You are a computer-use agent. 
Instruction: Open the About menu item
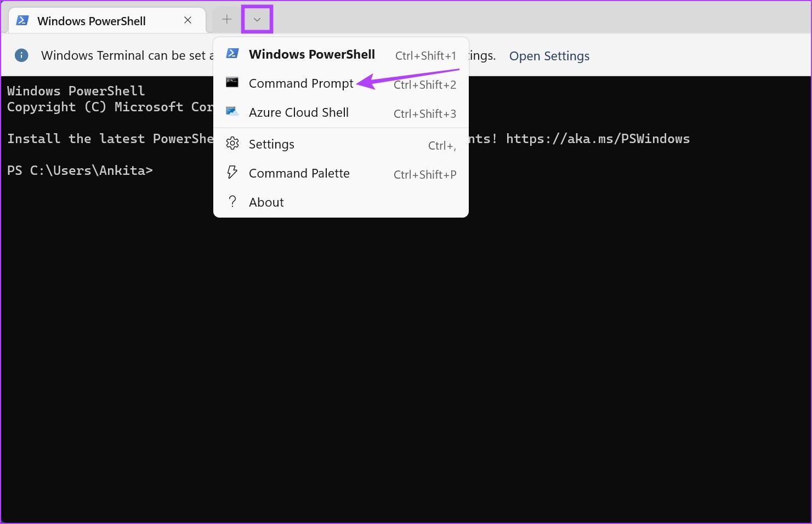pos(340,202)
